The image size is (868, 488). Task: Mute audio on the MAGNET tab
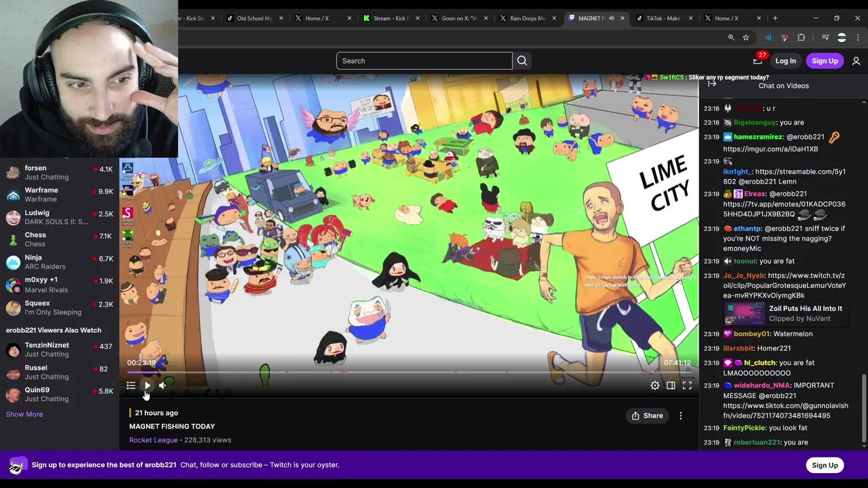tap(612, 18)
